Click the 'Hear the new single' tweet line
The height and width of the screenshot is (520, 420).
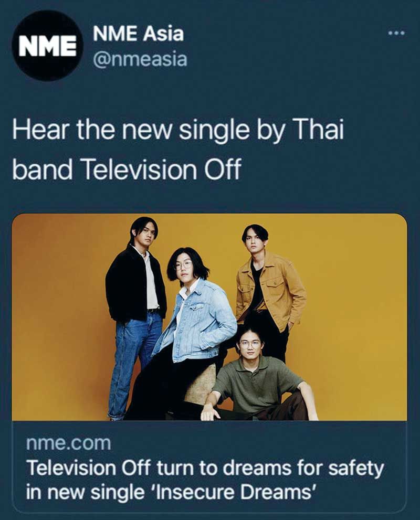pos(178,130)
